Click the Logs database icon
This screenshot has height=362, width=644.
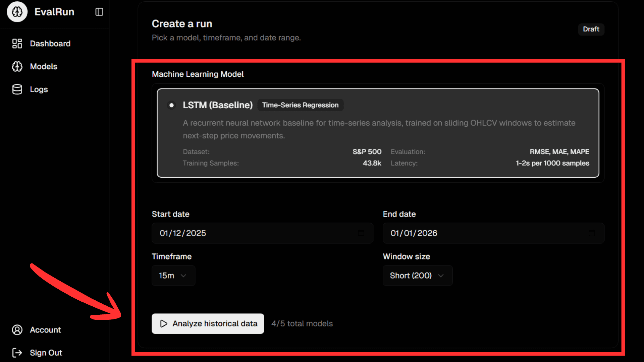click(x=17, y=89)
